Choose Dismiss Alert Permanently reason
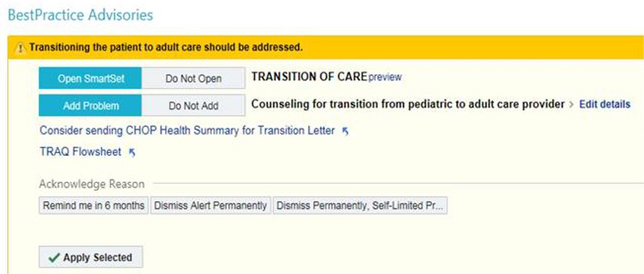644x274 pixels. click(210, 205)
